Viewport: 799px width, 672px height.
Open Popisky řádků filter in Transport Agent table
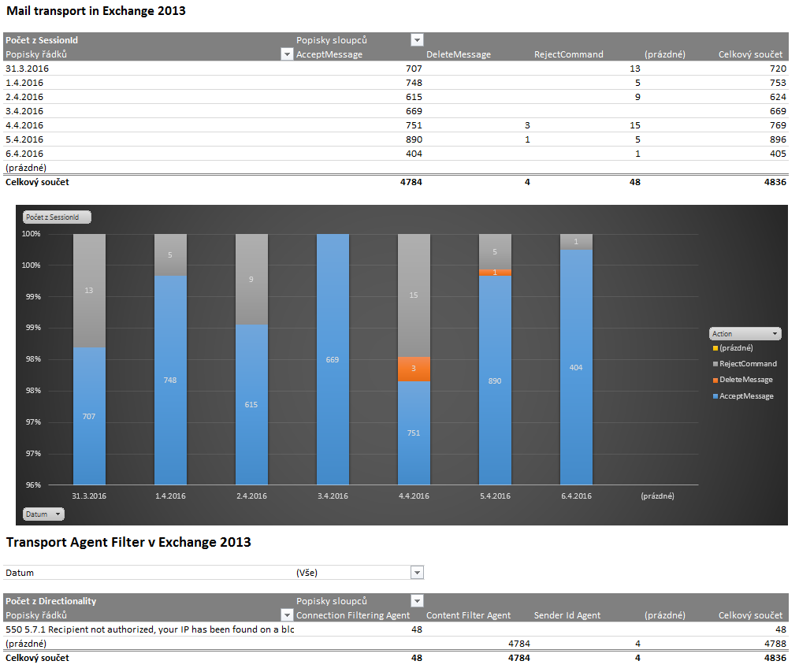287,615
